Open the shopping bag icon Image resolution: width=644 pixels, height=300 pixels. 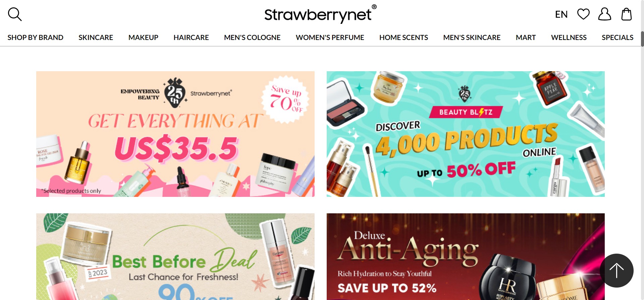[626, 14]
